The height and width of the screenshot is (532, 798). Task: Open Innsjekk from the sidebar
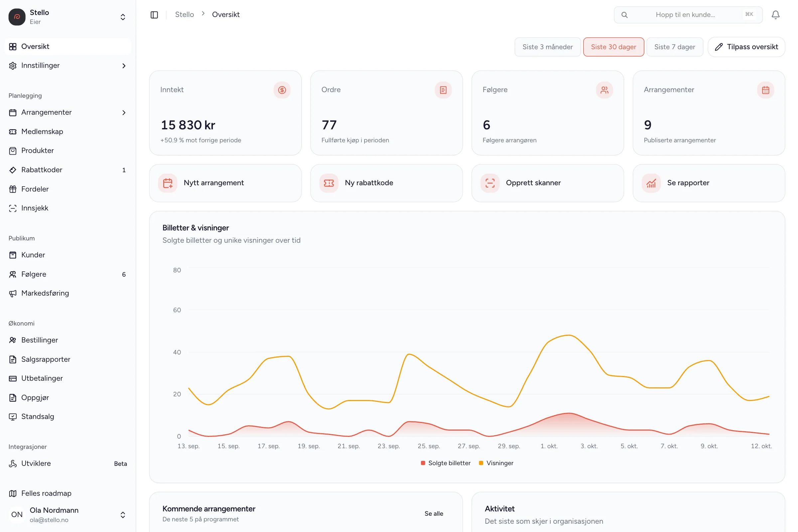tap(68, 208)
